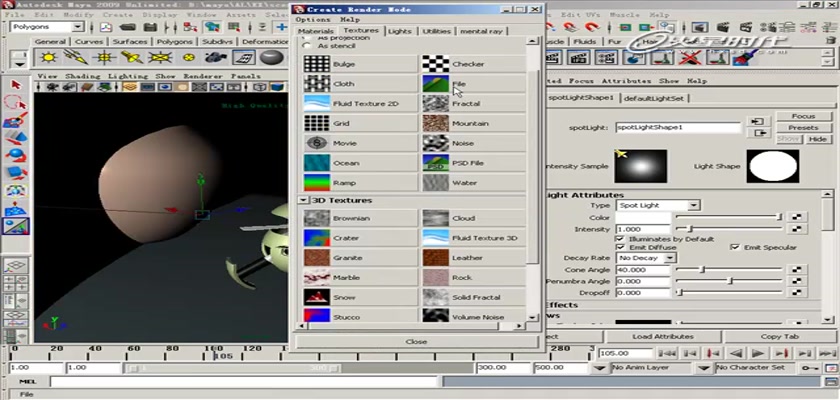Select the defaultLightSet tab
Viewport: 840px width, 400px height.
click(655, 99)
